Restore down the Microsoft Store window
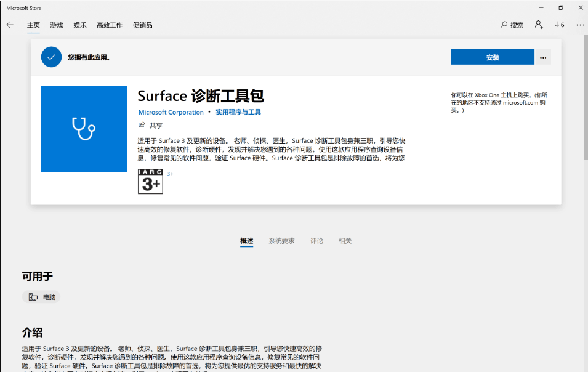 tap(561, 7)
